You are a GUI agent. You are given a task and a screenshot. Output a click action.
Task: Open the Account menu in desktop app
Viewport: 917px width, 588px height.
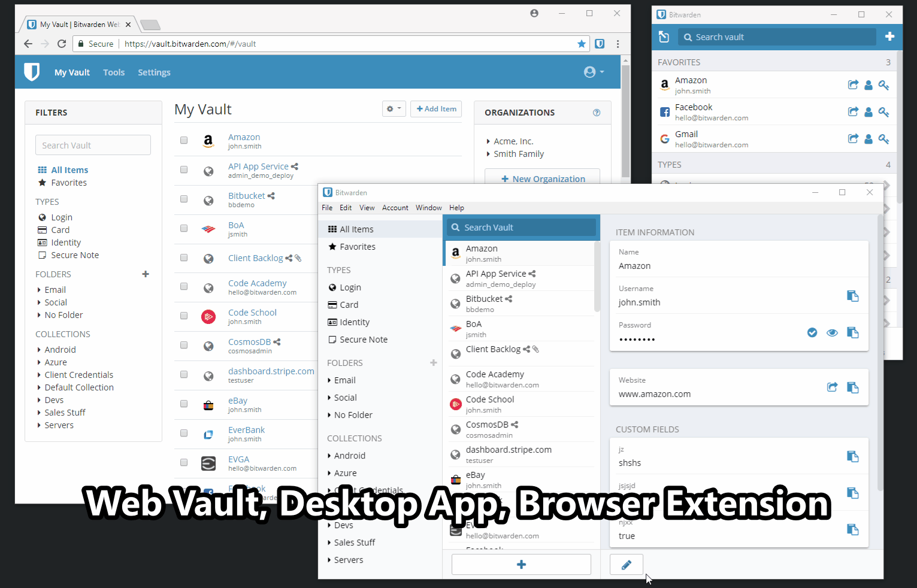(x=395, y=208)
